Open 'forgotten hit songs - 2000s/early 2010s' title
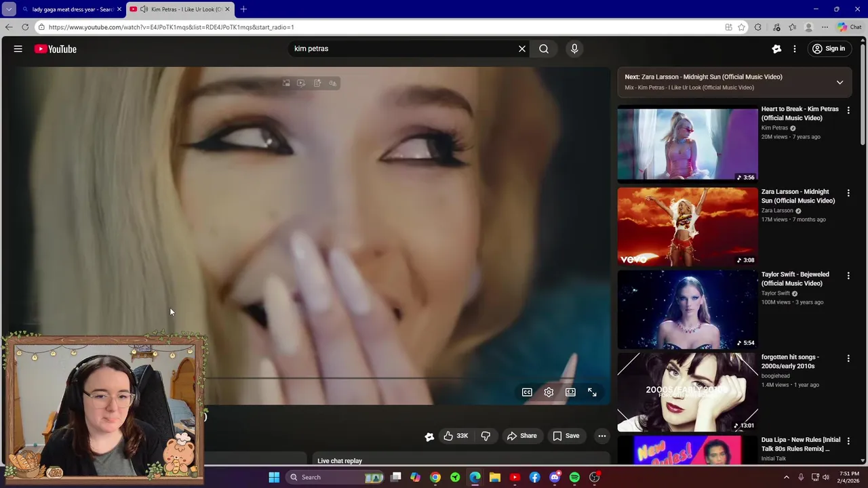This screenshot has height=488, width=868. [x=790, y=361]
